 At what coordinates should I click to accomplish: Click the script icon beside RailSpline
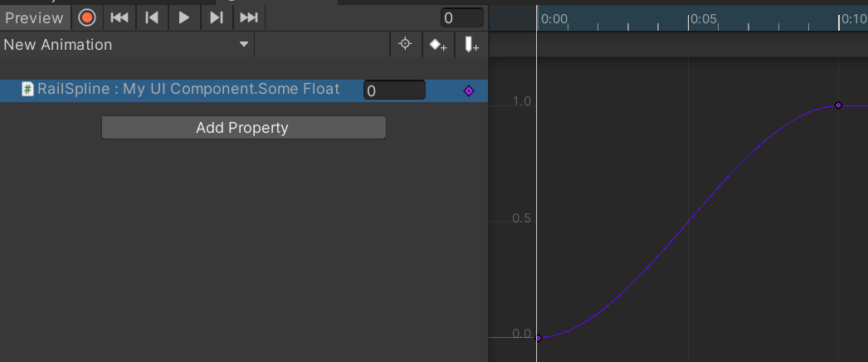27,90
